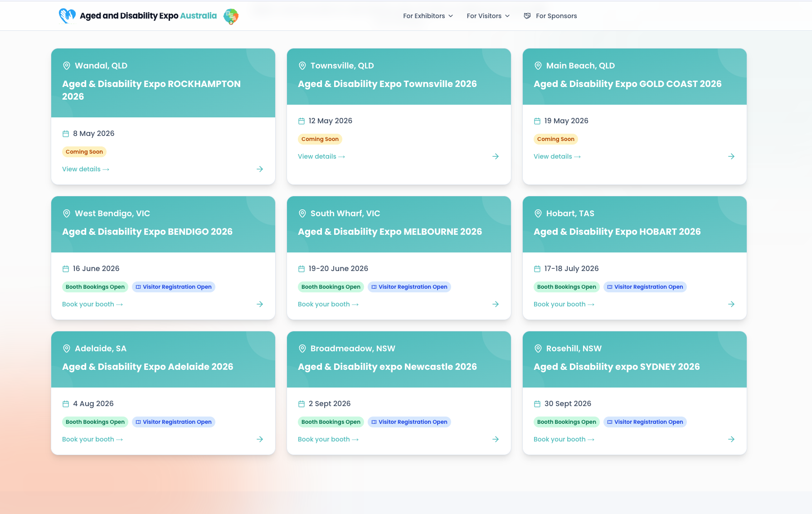Click the arrow icon on Hobart card
The width and height of the screenshot is (812, 514).
pos(731,304)
